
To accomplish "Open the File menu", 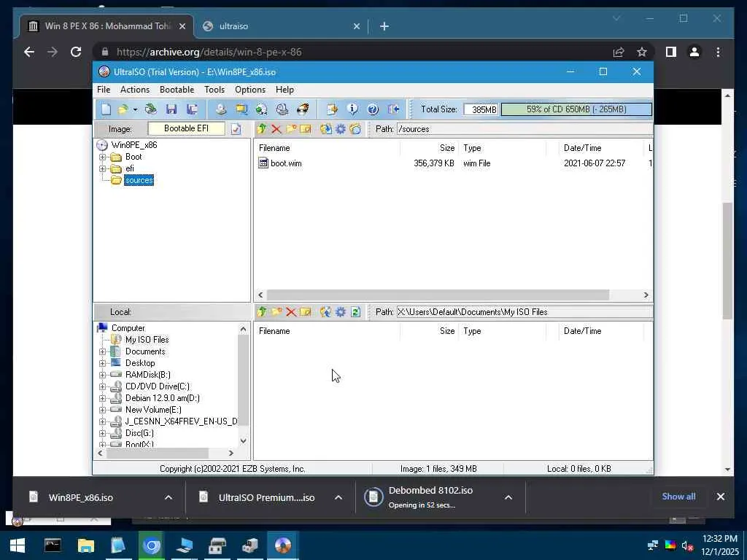I will pos(104,90).
